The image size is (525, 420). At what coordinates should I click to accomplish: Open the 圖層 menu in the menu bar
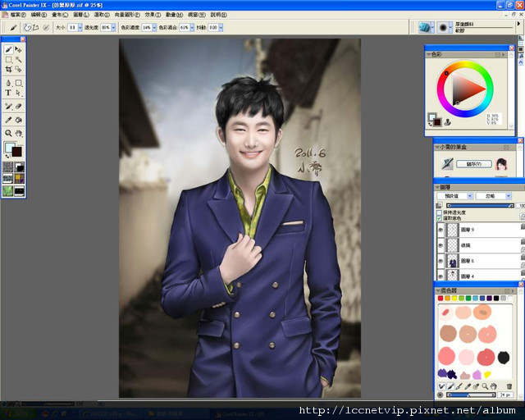pyautogui.click(x=81, y=15)
